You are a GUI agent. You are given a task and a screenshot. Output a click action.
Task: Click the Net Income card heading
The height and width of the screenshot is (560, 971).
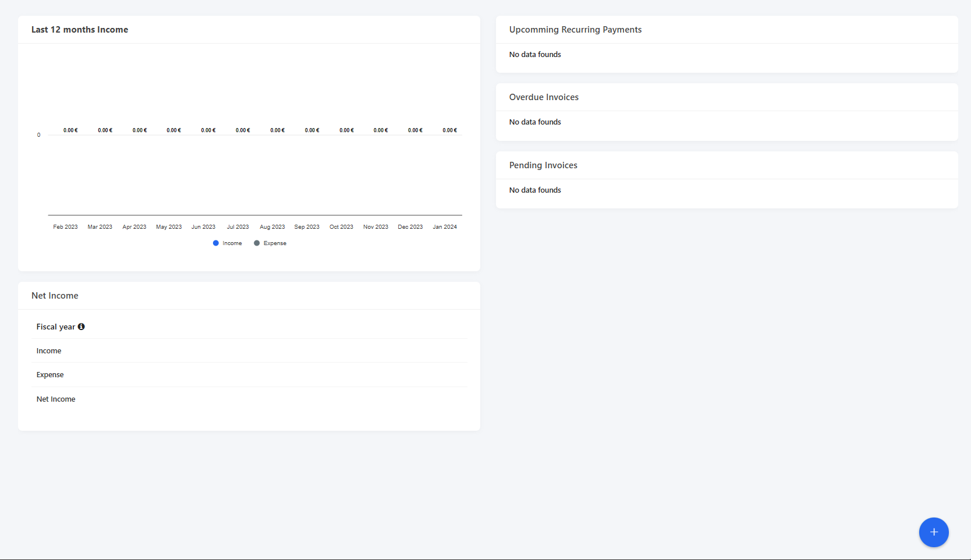tap(55, 296)
